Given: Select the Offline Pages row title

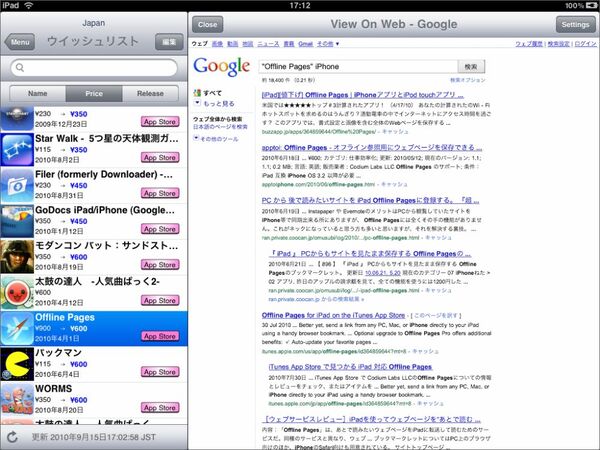Looking at the screenshot, I should [65, 317].
